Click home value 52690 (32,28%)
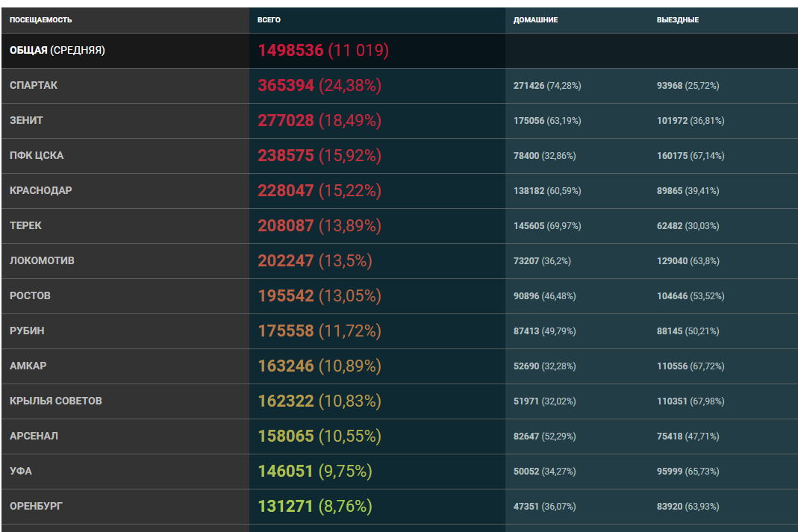This screenshot has height=532, width=798. pyautogui.click(x=544, y=366)
